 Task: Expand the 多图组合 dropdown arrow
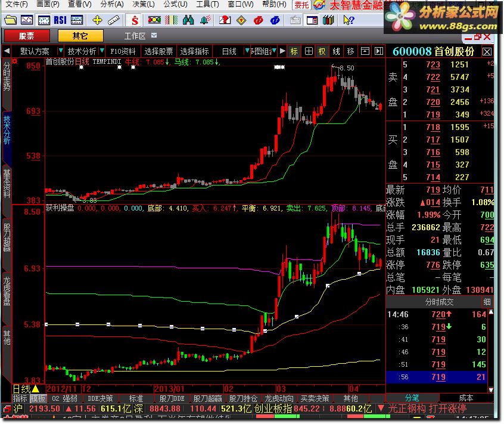click(274, 51)
